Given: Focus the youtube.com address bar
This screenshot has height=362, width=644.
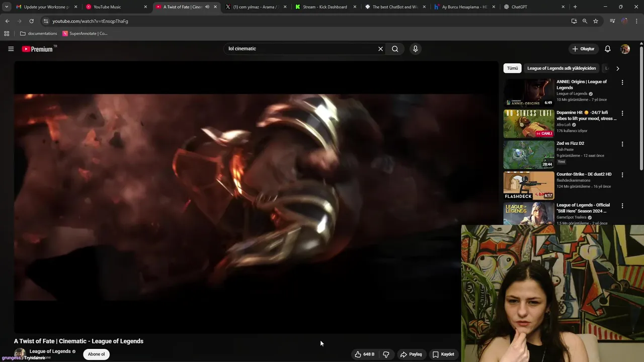Looking at the screenshot, I should (x=302, y=21).
